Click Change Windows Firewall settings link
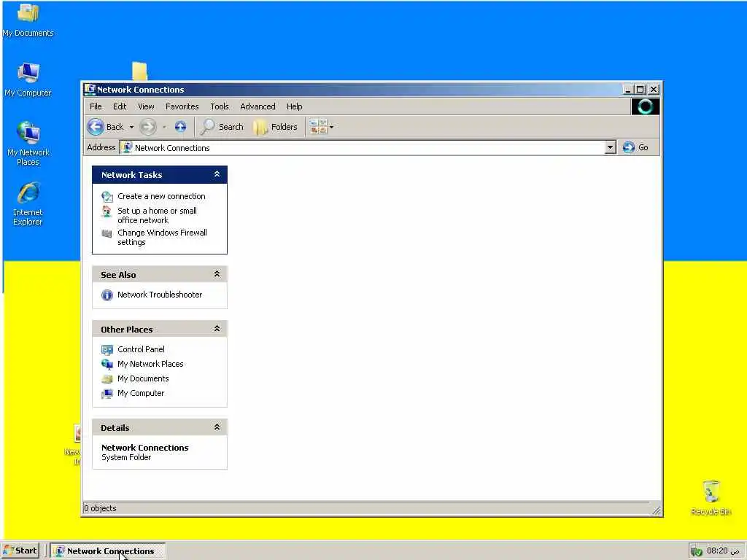747x560 pixels. tap(163, 237)
